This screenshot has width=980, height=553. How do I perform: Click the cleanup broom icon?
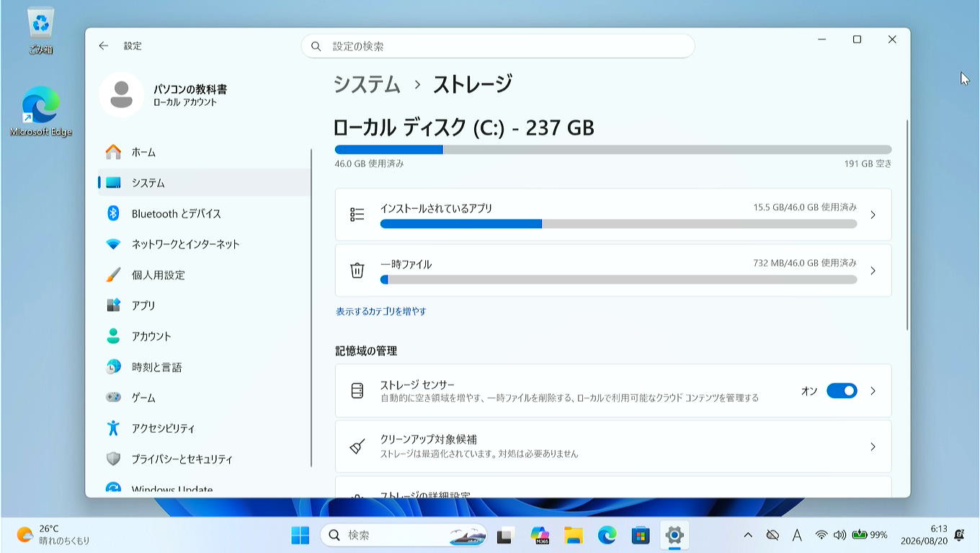pos(357,446)
